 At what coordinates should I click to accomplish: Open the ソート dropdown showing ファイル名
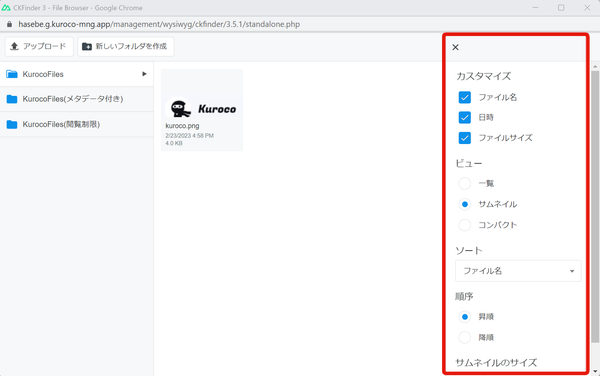(x=518, y=271)
